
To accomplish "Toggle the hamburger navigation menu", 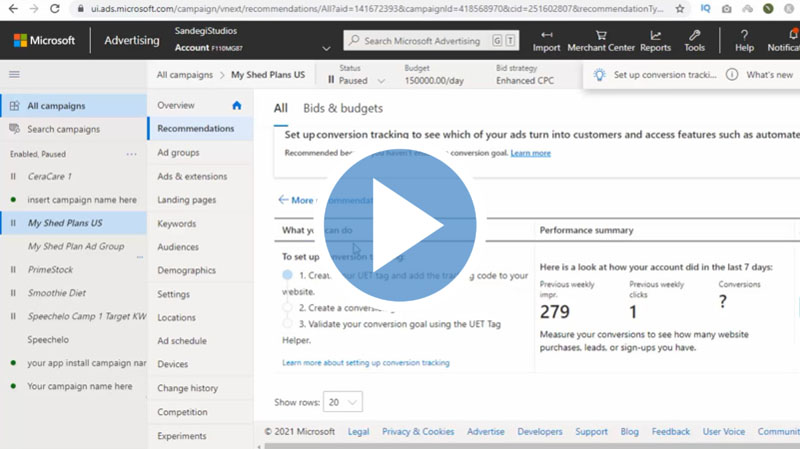I will pos(14,74).
